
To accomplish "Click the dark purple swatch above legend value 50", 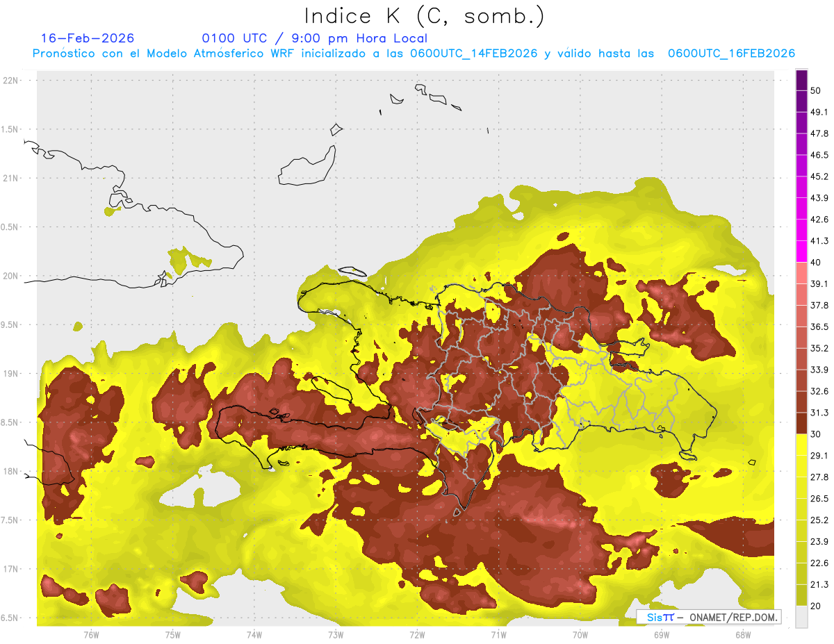I will click(801, 80).
